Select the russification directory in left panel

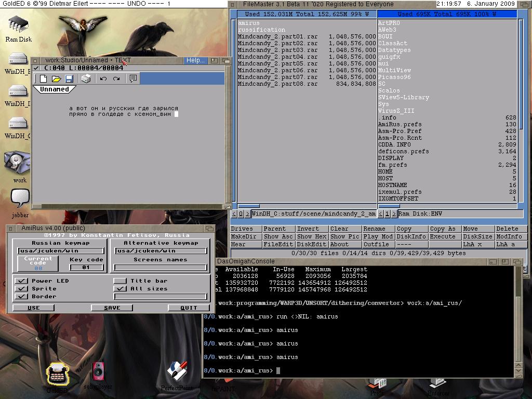tap(307, 30)
